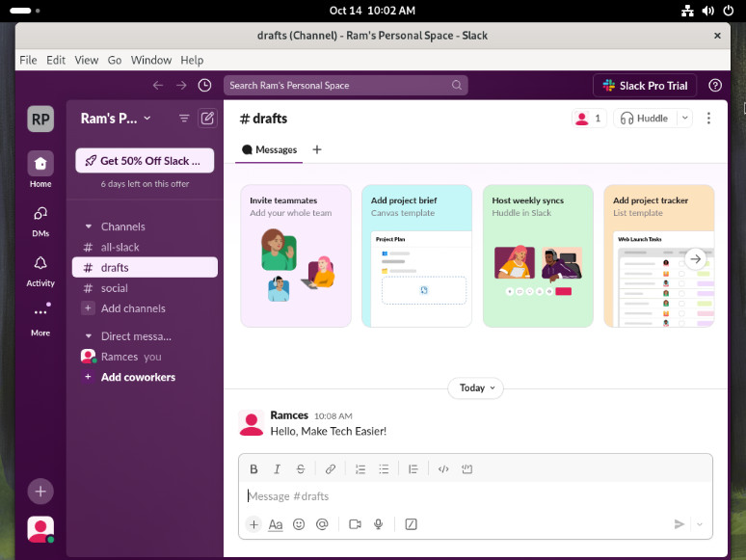Start a bulleted list
This screenshot has height=560, width=746.
tap(384, 469)
